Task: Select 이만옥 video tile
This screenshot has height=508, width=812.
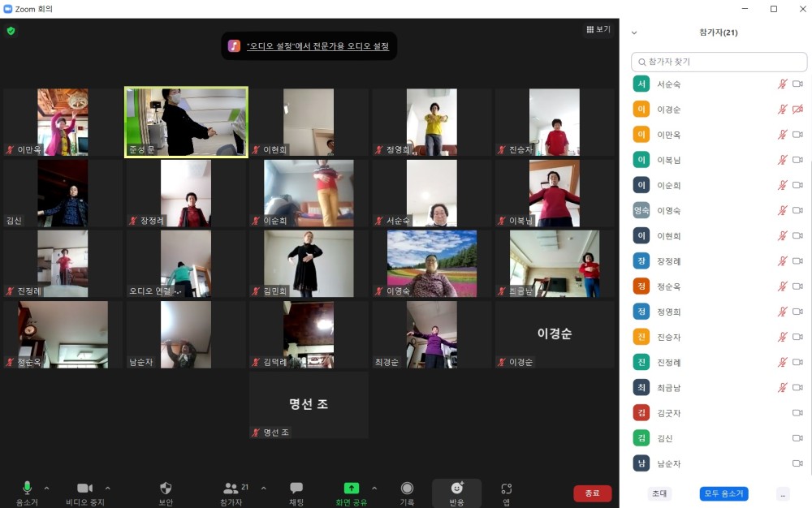Action: pos(63,122)
